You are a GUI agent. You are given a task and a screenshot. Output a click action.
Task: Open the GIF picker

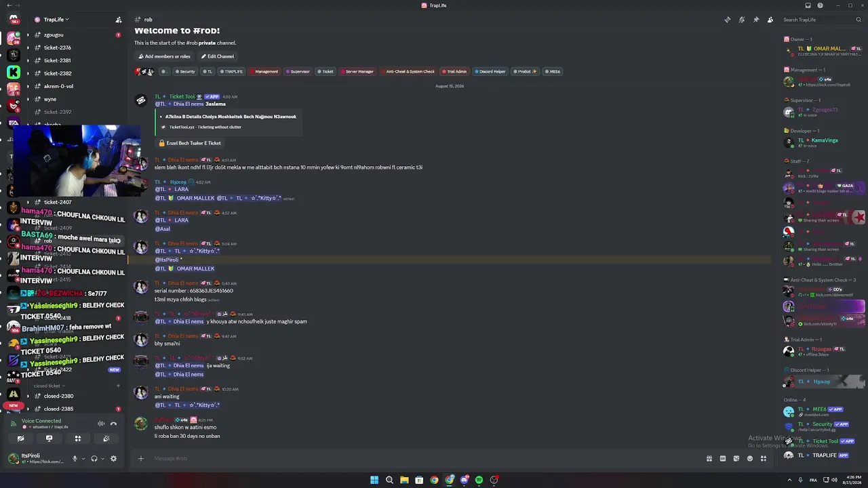[723, 458]
